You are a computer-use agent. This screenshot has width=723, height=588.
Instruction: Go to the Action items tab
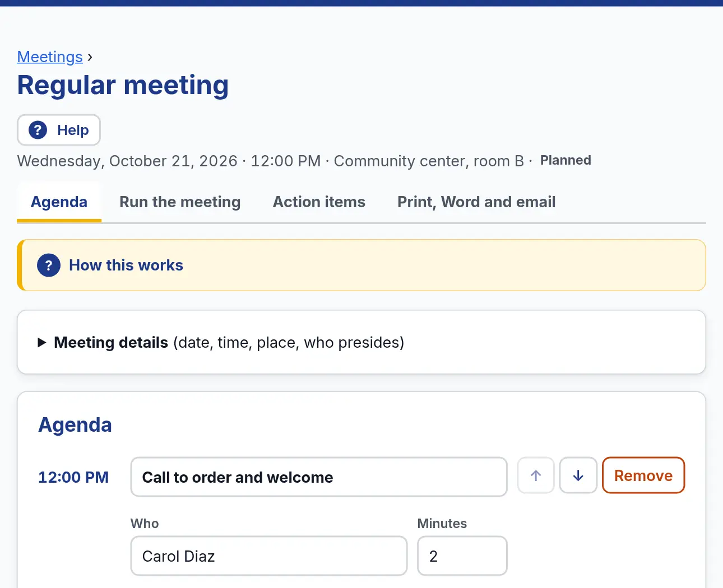[x=319, y=202]
